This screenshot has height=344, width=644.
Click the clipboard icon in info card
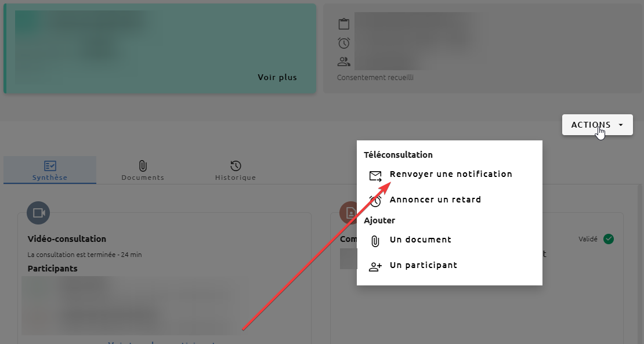pos(344,24)
